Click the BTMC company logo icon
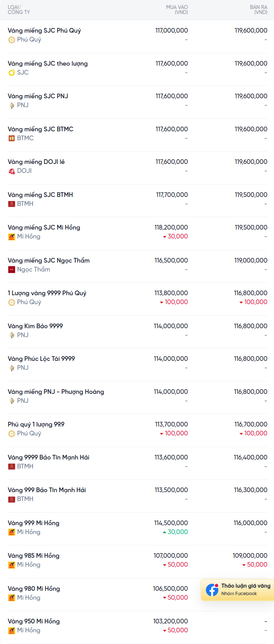The width and height of the screenshot is (274, 644). (x=12, y=138)
